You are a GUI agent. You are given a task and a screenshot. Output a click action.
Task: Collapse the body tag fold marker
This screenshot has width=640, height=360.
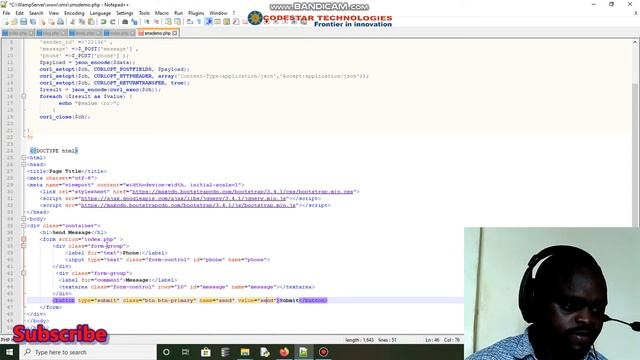tap(24, 219)
